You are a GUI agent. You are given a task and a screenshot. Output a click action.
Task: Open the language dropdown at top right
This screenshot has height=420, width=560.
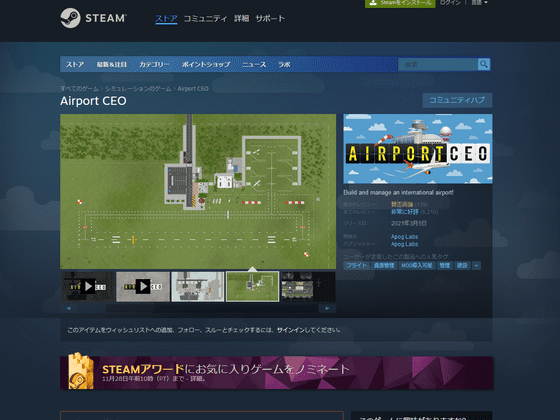point(479,2)
